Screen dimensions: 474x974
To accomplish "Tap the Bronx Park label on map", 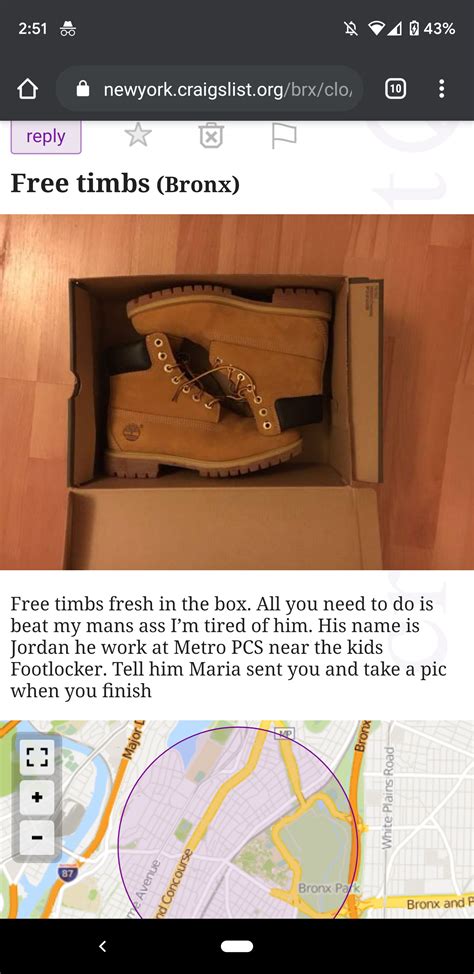I will click(329, 888).
